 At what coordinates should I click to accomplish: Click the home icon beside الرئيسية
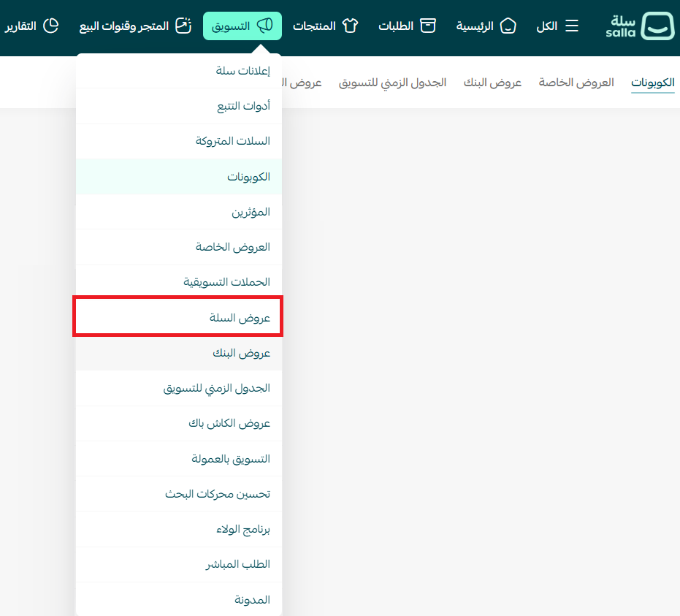(508, 26)
